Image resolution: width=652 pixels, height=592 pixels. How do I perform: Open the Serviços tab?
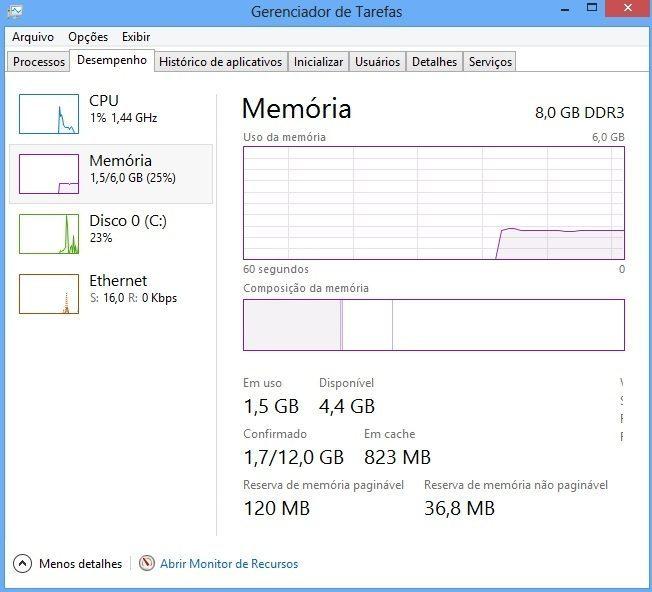tap(490, 62)
